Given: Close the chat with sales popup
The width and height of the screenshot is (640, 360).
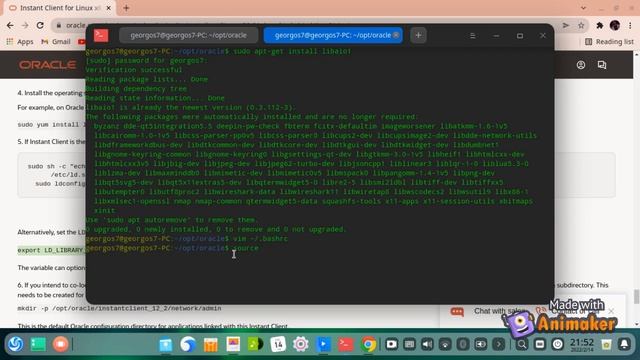Looking at the screenshot, I should (x=611, y=311).
